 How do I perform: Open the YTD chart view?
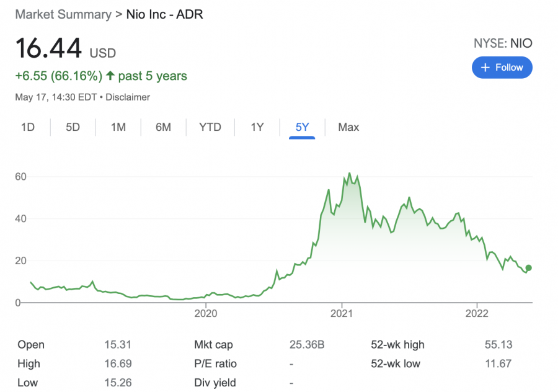[210, 127]
